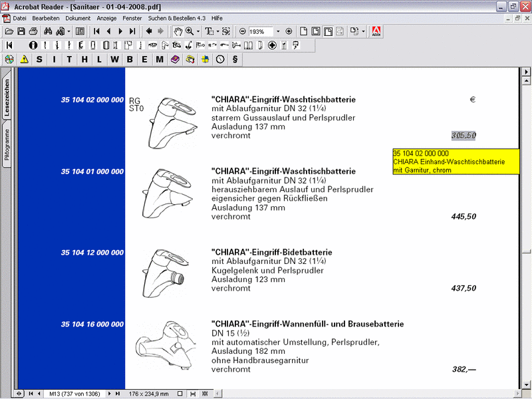Set view to Actual Size page icon

point(304,31)
